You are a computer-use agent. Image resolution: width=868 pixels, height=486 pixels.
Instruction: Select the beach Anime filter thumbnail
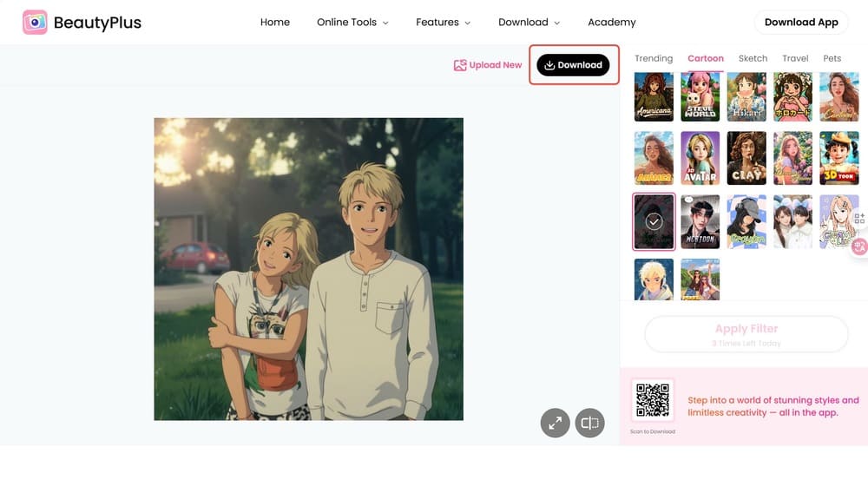click(x=654, y=158)
